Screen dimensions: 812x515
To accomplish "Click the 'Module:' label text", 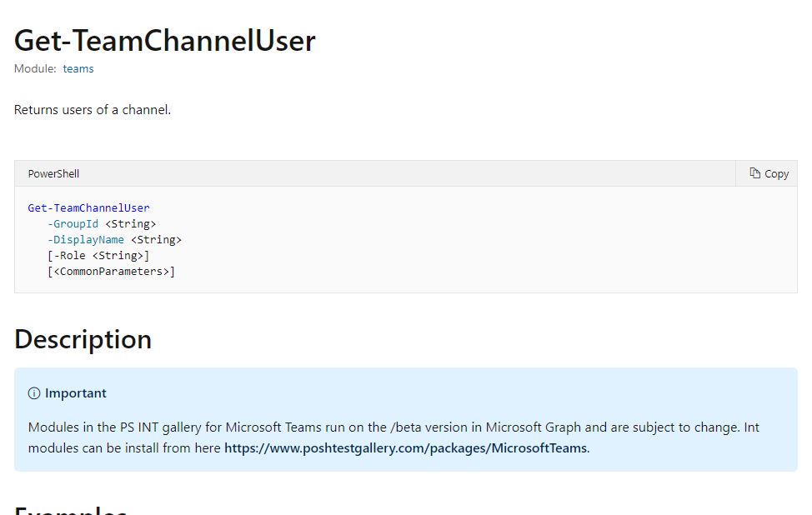I will click(x=35, y=69).
